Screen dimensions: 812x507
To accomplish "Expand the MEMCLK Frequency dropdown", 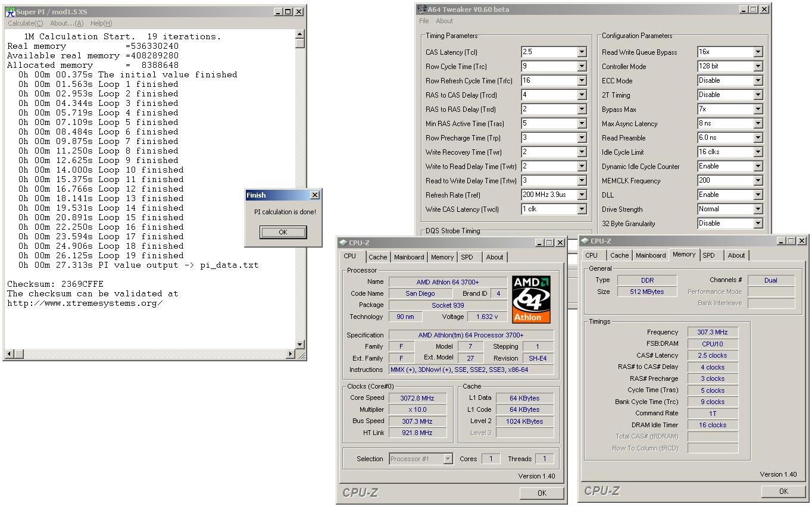I will tap(758, 181).
